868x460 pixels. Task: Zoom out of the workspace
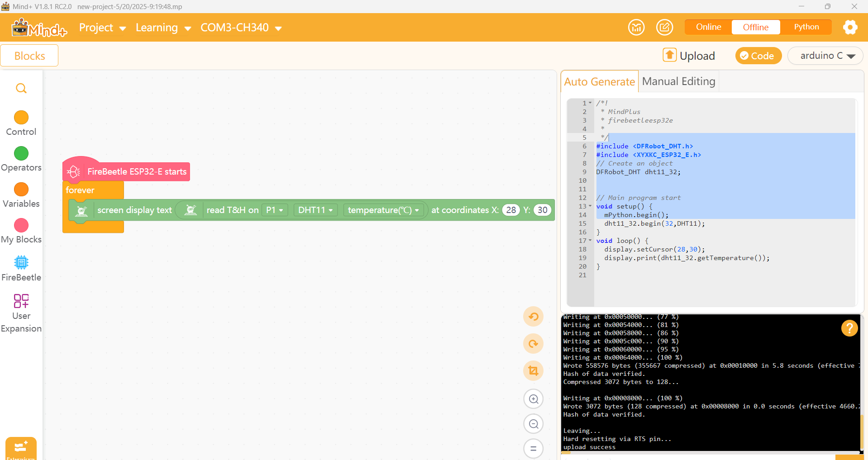click(533, 424)
